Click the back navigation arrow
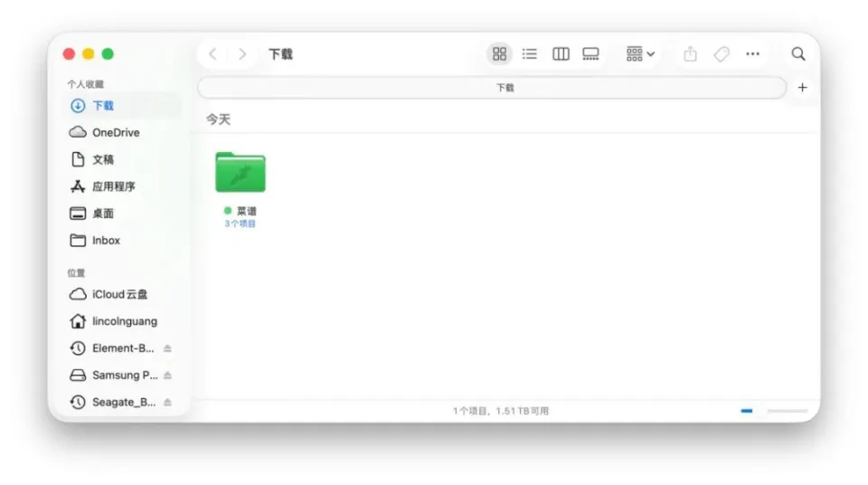 pyautogui.click(x=212, y=54)
